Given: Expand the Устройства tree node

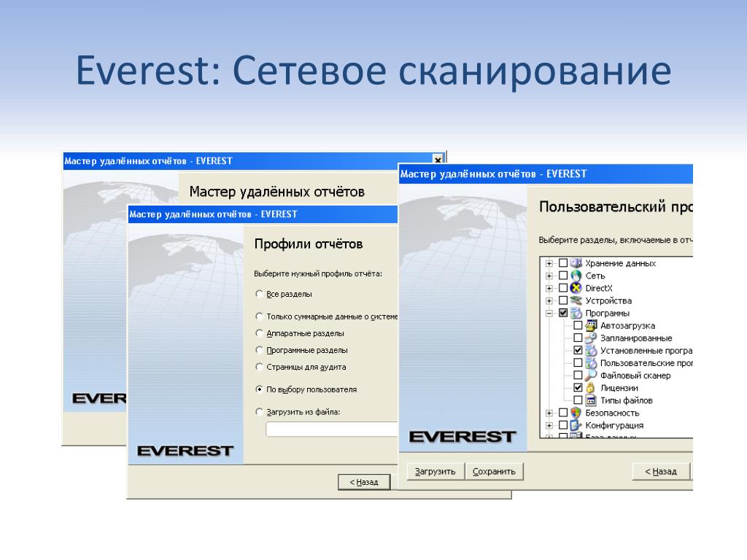Looking at the screenshot, I should 549,301.
